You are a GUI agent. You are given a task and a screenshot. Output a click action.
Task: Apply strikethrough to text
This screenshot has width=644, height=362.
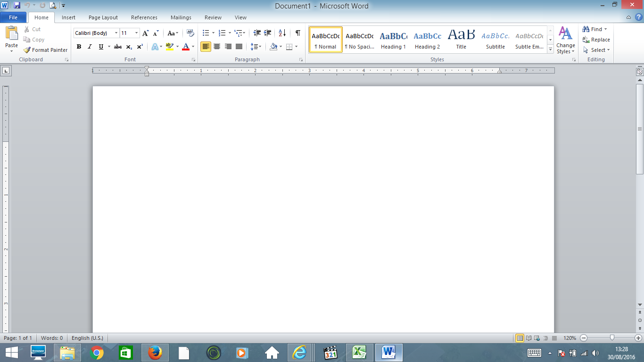(117, 47)
